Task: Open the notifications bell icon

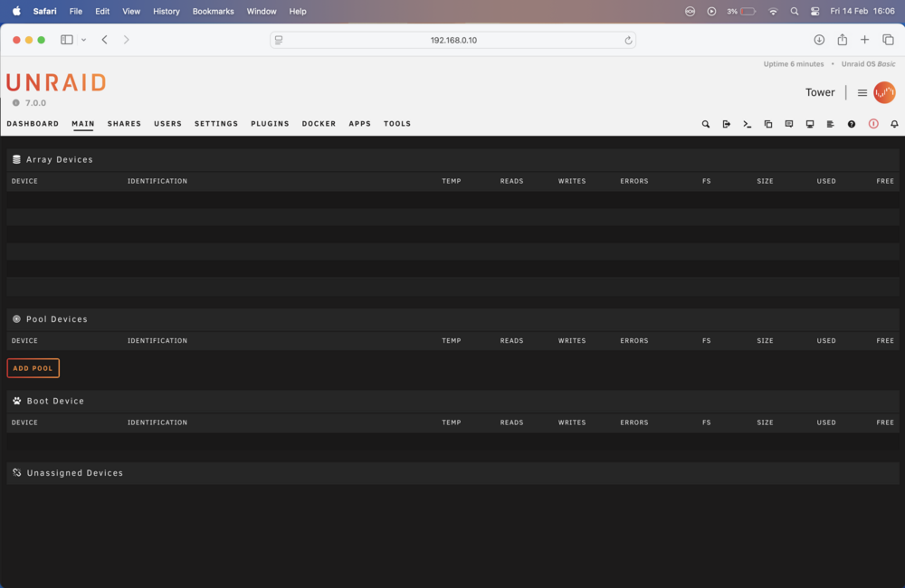Action: point(894,124)
